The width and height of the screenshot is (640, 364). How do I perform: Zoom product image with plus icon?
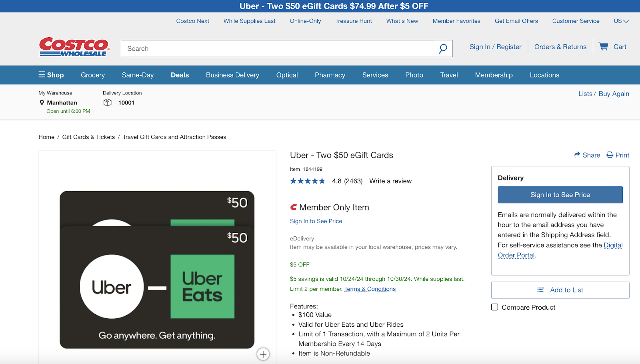click(x=263, y=354)
